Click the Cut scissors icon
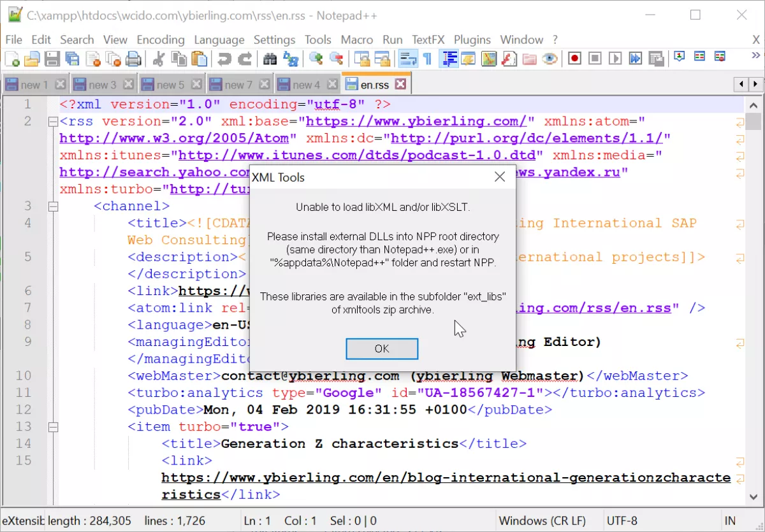The image size is (765, 532). (159, 59)
